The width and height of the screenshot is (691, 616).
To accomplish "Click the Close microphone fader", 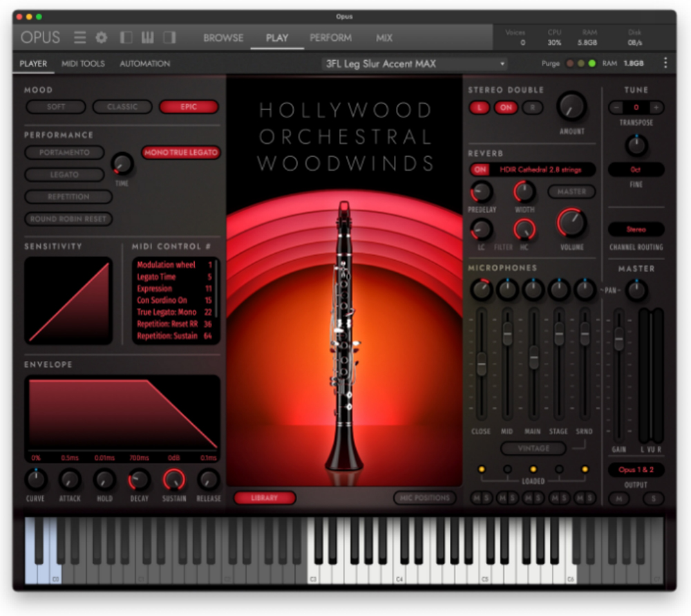I will [x=482, y=364].
